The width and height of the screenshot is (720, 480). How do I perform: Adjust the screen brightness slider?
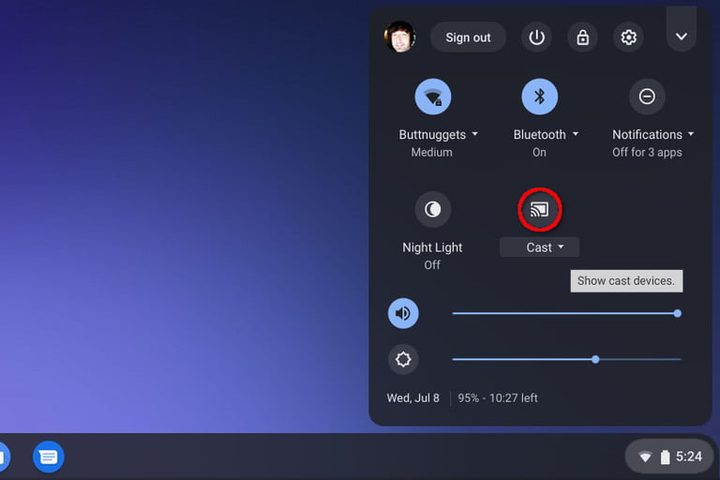(567, 359)
